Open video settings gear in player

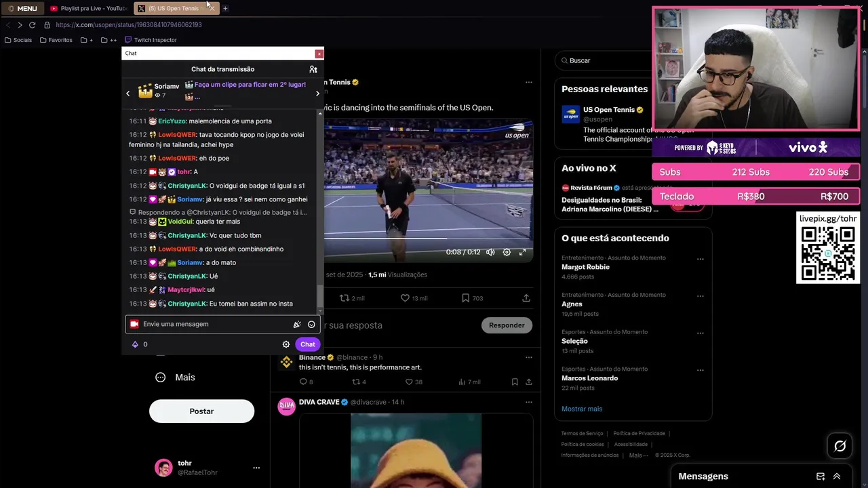(x=507, y=252)
